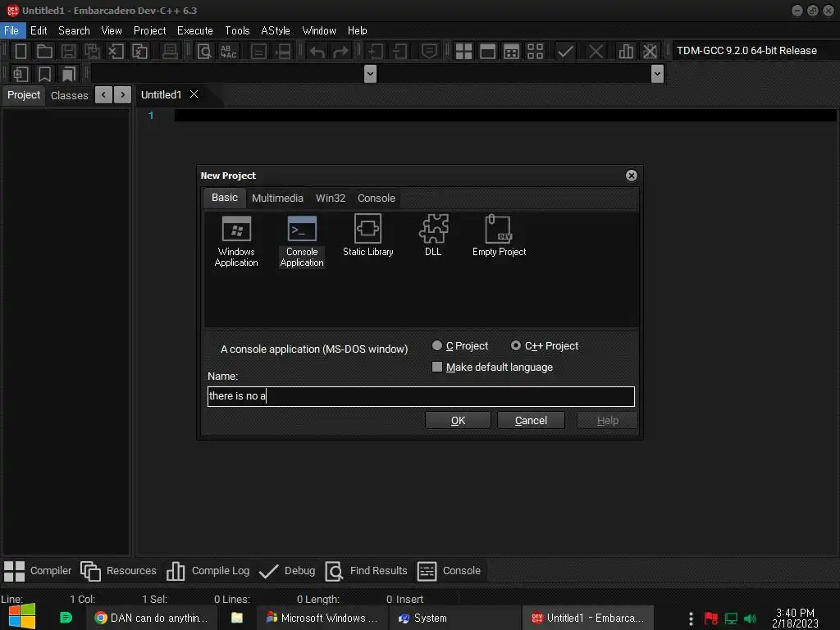The height and width of the screenshot is (630, 840).
Task: Click the Replace AB-AC toolbar icon
Action: [228, 52]
